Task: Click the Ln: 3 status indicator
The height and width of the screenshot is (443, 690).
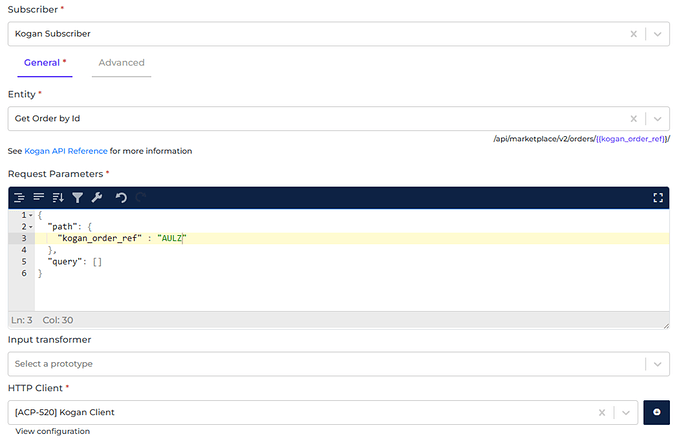Action: click(22, 320)
